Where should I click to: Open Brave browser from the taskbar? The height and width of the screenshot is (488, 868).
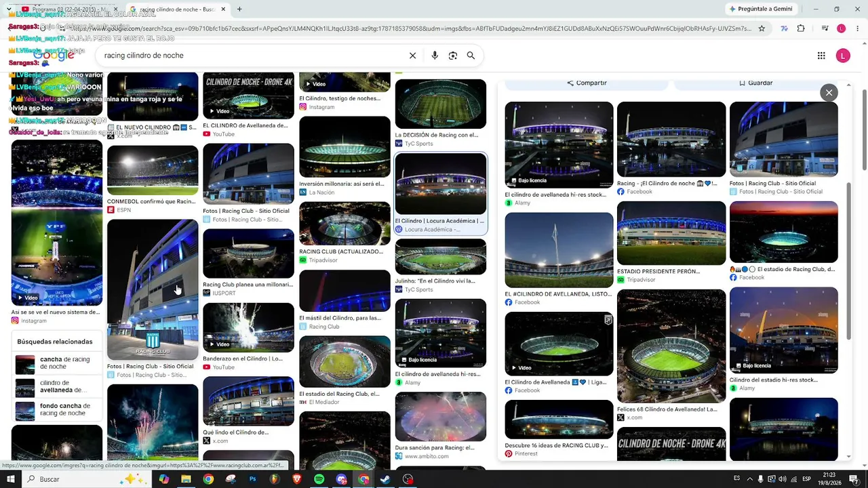[297, 479]
